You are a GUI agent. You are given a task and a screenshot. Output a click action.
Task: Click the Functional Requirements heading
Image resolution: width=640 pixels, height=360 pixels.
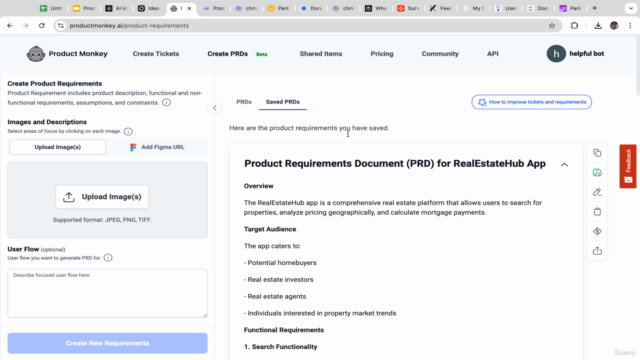284,330
